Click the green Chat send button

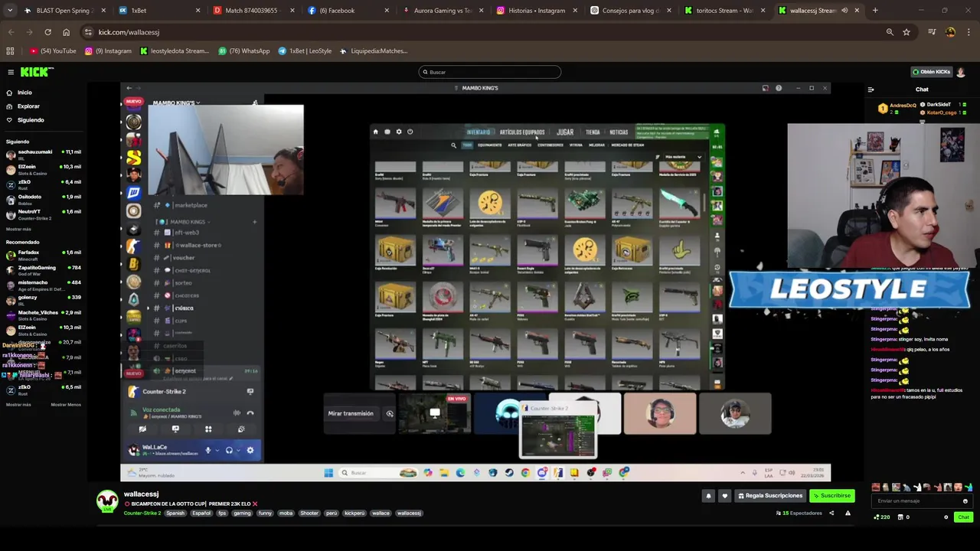pos(963,517)
